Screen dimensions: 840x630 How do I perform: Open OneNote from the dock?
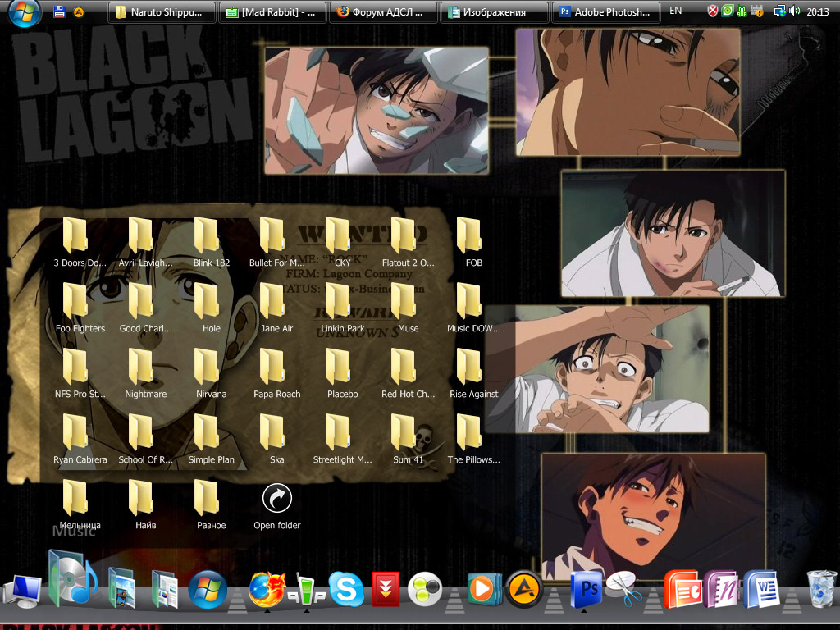tap(721, 589)
